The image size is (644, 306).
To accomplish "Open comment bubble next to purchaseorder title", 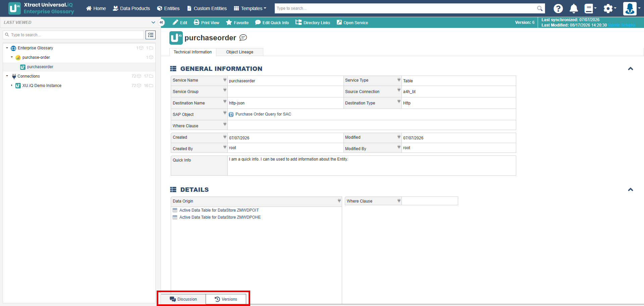I will pyautogui.click(x=243, y=38).
